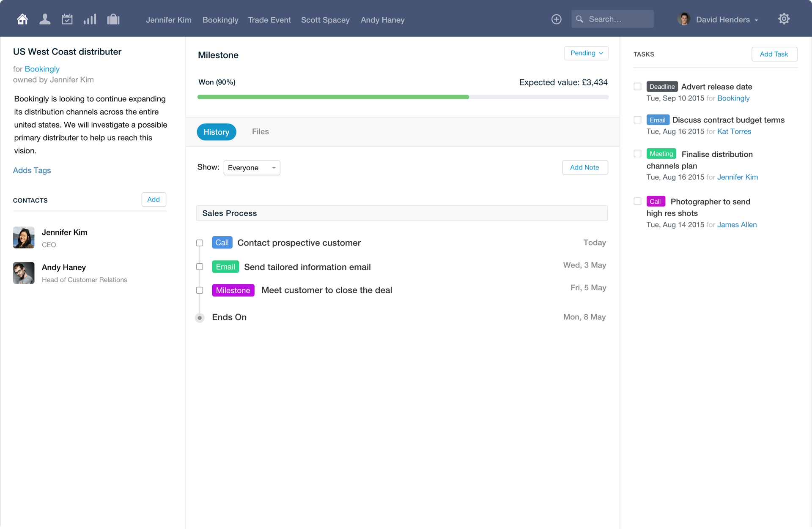
Task: Click the calendar icon in top navigation
Action: (x=66, y=19)
